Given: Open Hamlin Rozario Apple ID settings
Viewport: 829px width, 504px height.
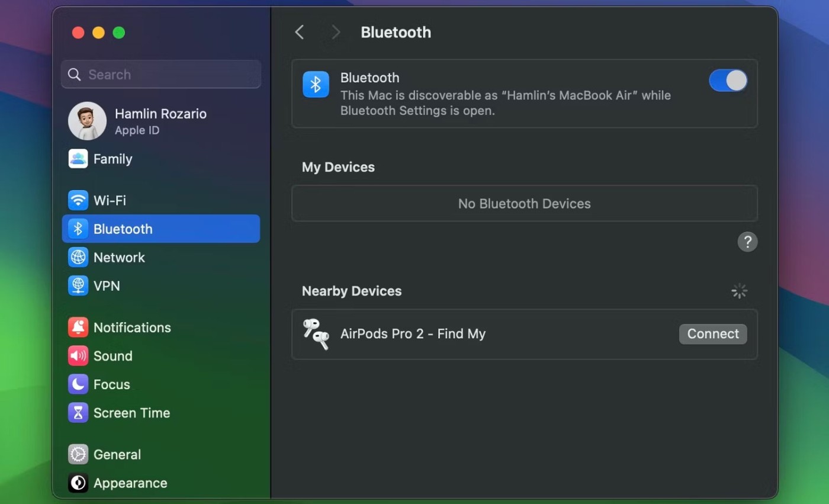Looking at the screenshot, I should pyautogui.click(x=160, y=121).
